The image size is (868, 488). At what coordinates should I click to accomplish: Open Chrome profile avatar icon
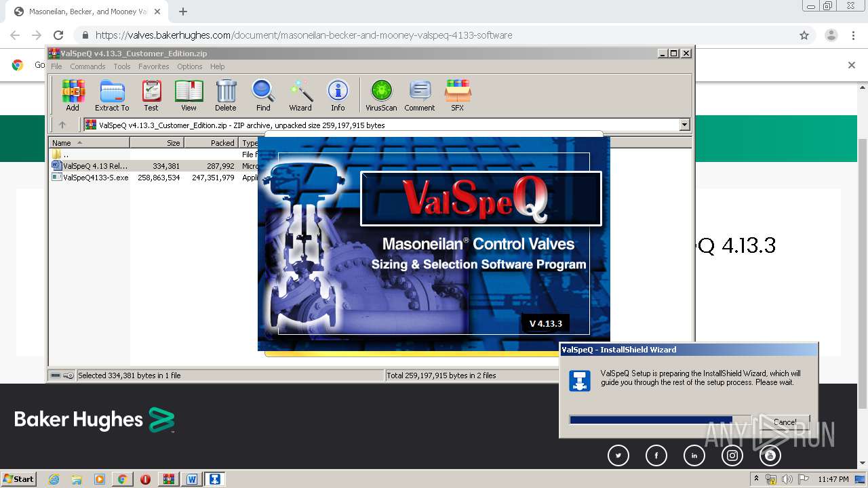click(831, 35)
